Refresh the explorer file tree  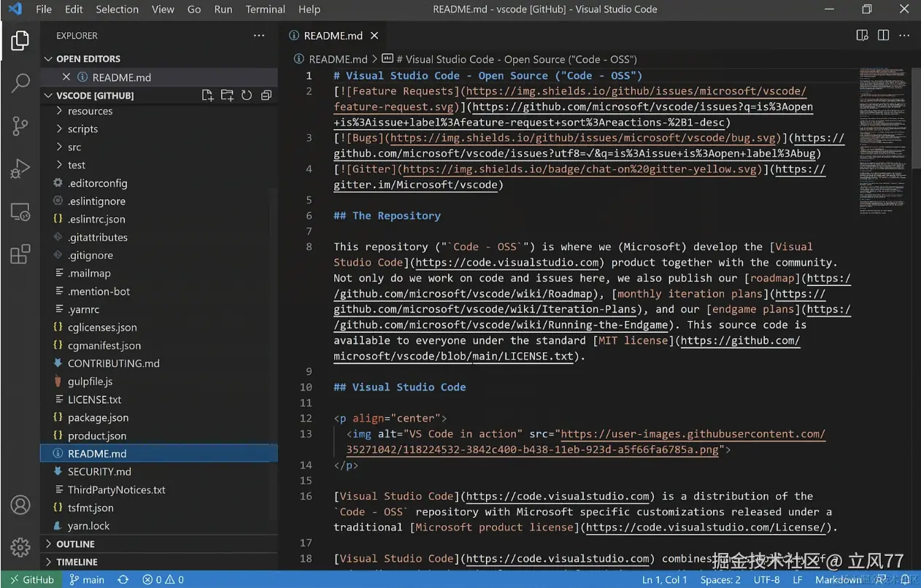pyautogui.click(x=247, y=96)
